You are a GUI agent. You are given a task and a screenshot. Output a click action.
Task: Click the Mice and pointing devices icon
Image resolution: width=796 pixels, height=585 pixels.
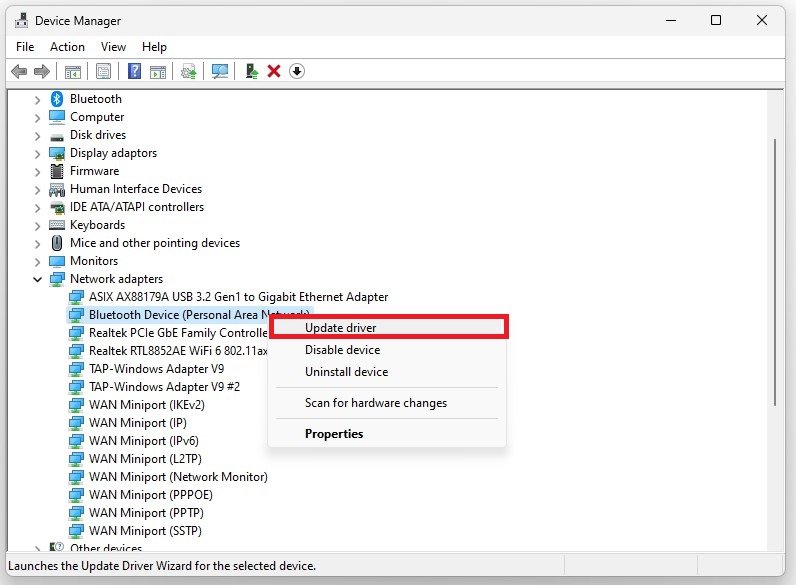(x=57, y=243)
